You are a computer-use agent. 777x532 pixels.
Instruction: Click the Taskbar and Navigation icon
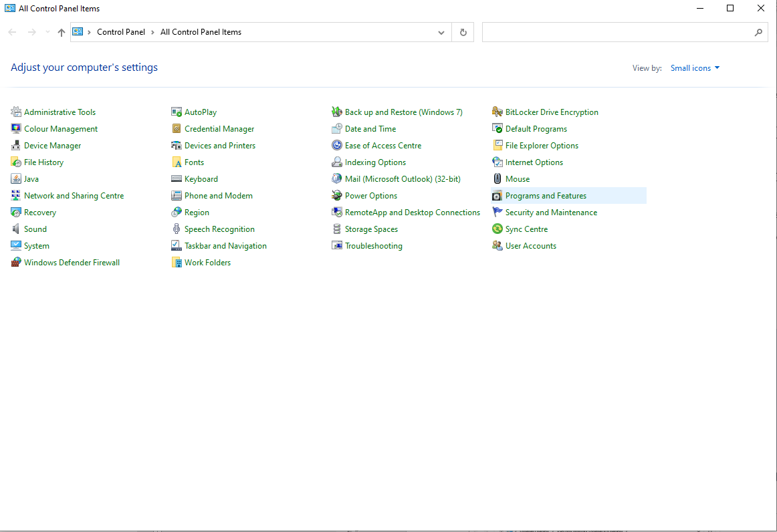point(177,246)
